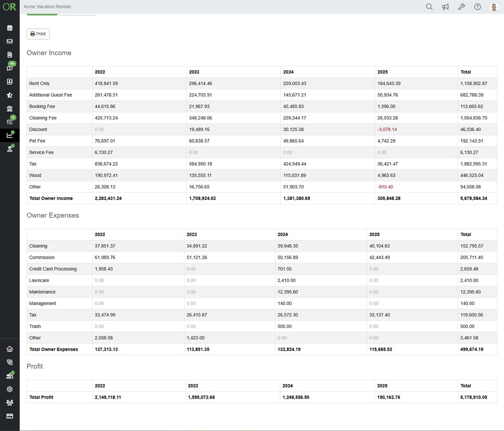Screen dimensions: 504x431
Task: Click the OR logo in top-left corner
Action: (9, 7)
